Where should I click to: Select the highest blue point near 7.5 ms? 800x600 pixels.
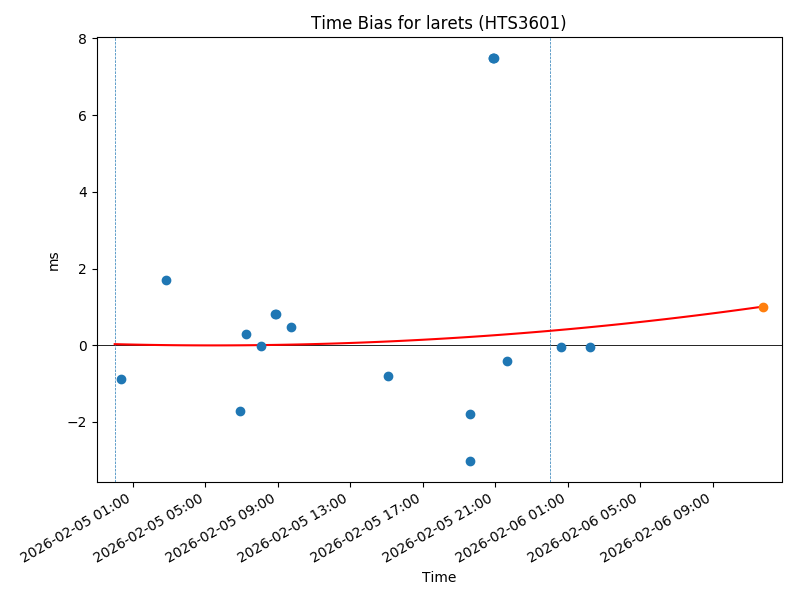click(493, 58)
